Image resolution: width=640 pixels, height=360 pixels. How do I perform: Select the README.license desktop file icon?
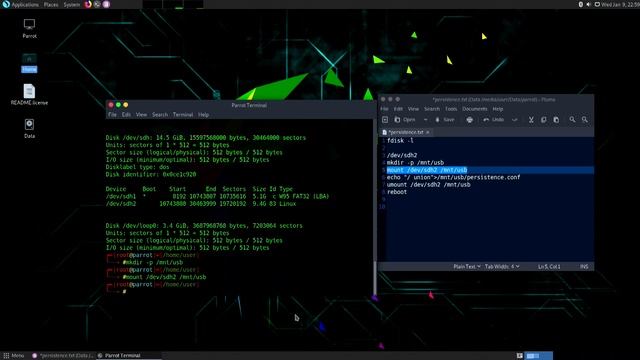pyautogui.click(x=29, y=94)
